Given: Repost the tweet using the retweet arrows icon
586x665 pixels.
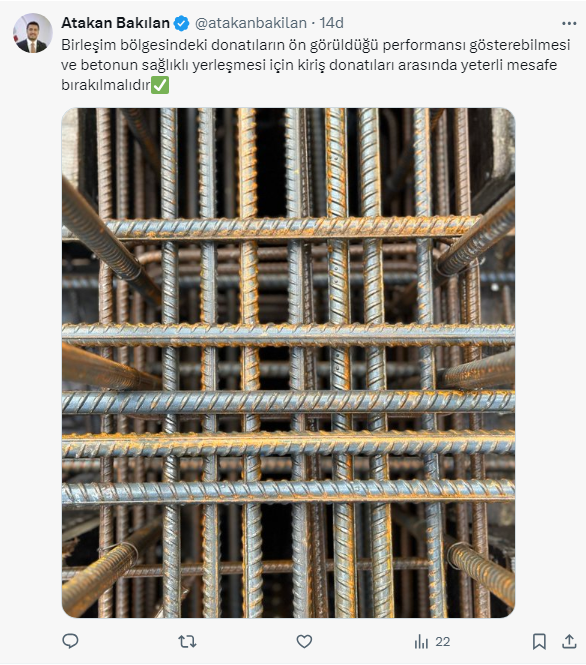Looking at the screenshot, I should (x=187, y=641).
